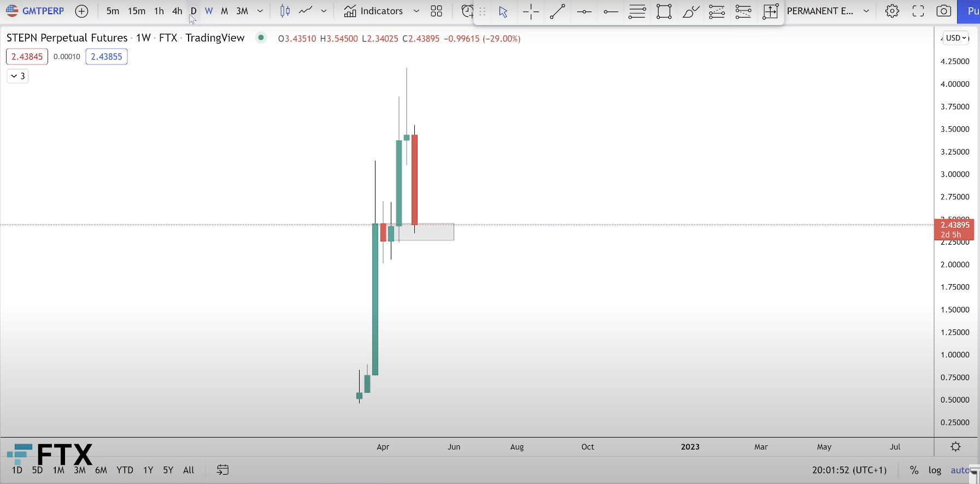Viewport: 980px width, 484px height.
Task: Expand the Indicators favorites dropdown
Action: pyautogui.click(x=416, y=11)
